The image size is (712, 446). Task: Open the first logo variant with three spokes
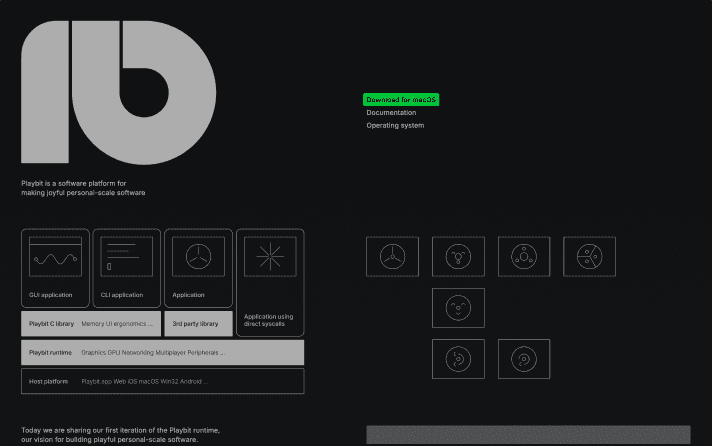(x=392, y=257)
